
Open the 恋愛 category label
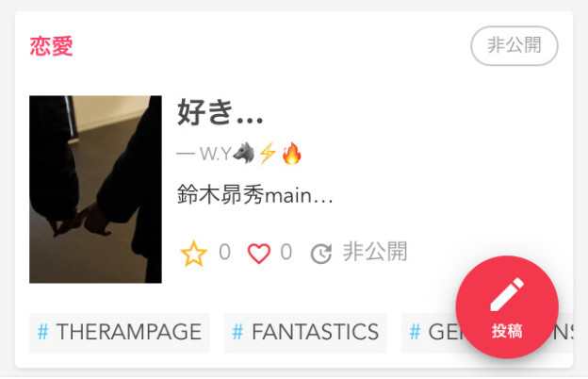tap(52, 46)
